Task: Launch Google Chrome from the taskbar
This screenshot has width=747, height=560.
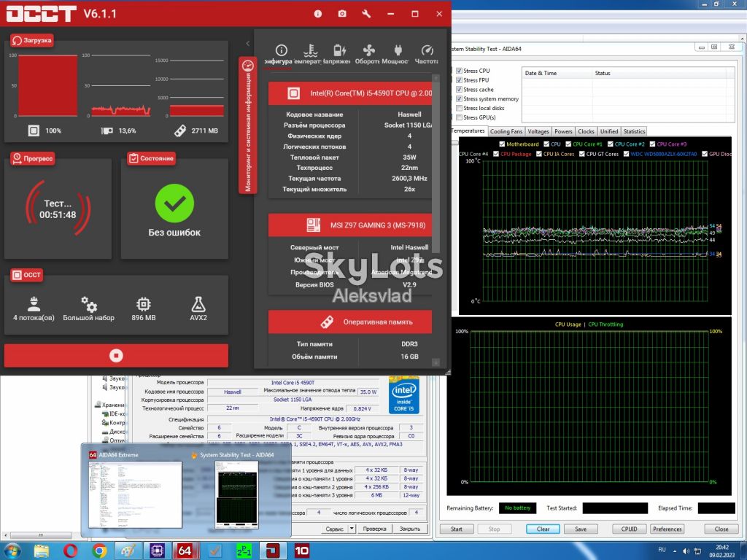Action: point(99,551)
